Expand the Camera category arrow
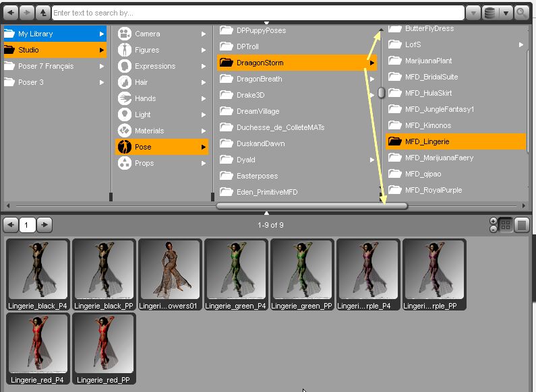The width and height of the screenshot is (536, 392). click(x=204, y=34)
